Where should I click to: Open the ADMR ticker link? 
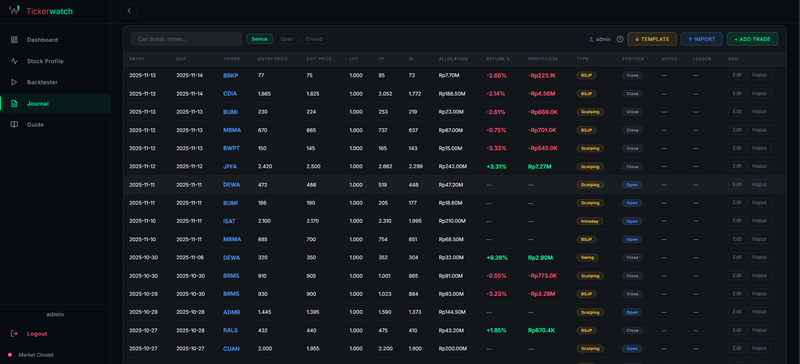pyautogui.click(x=231, y=312)
